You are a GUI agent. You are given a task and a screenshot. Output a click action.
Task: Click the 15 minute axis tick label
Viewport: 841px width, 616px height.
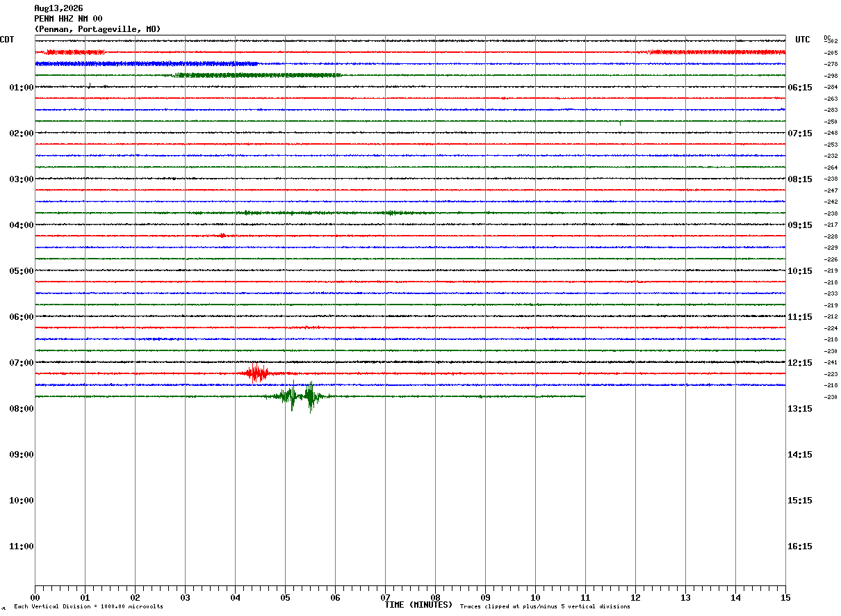(x=785, y=597)
